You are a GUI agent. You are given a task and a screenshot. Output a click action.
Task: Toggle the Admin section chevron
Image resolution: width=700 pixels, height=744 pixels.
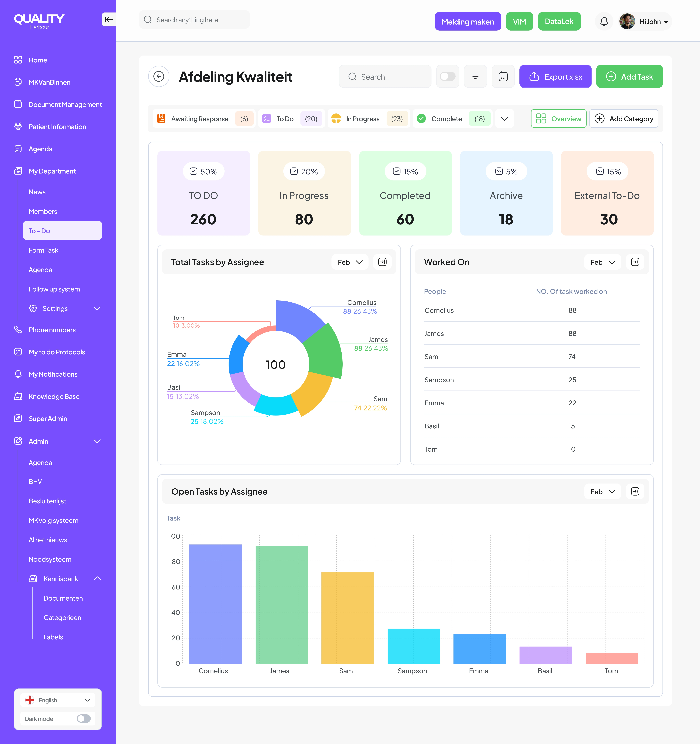pyautogui.click(x=97, y=441)
